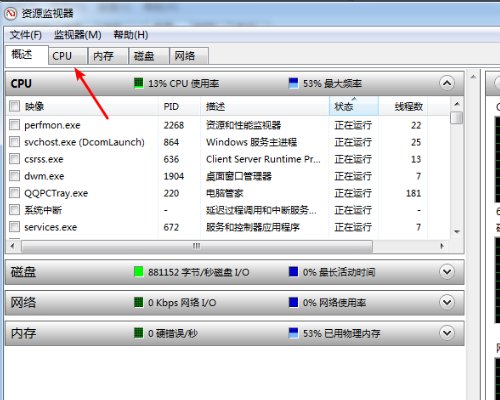The image size is (500, 400).
Task: Check the services.exe process checkbox
Action: coord(14,227)
